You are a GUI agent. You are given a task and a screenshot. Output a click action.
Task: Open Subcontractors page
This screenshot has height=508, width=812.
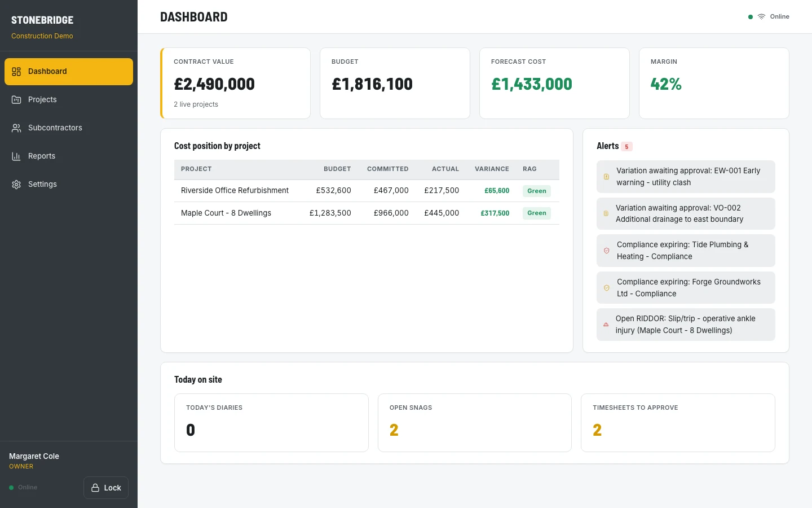click(x=69, y=128)
